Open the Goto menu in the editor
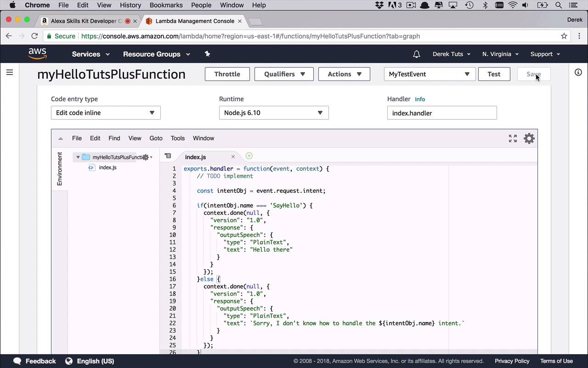The width and height of the screenshot is (588, 368). click(156, 138)
